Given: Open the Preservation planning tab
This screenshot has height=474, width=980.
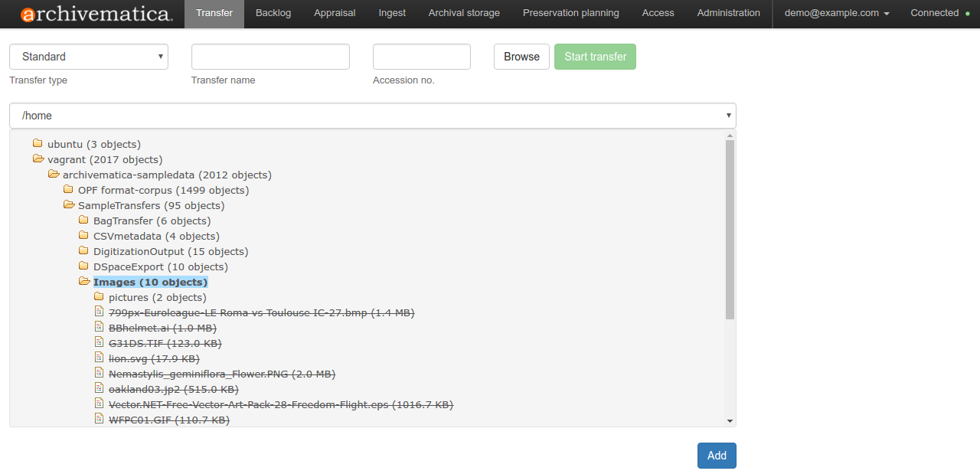Looking at the screenshot, I should point(570,13).
